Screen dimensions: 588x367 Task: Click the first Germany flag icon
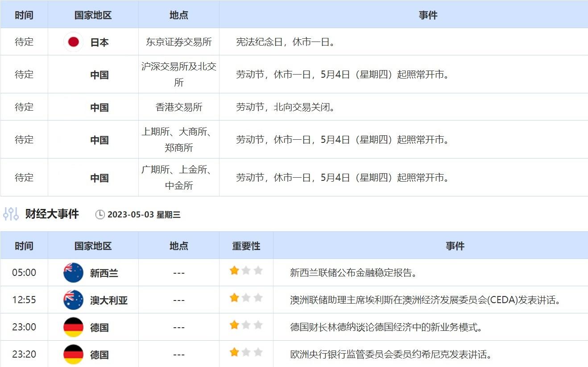(x=73, y=327)
